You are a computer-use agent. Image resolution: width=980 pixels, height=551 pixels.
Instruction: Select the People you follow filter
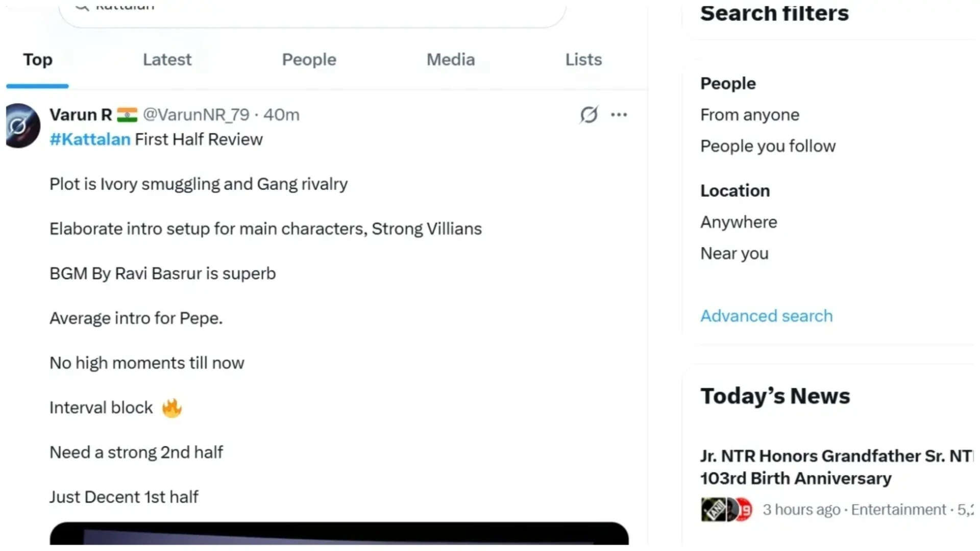pos(768,146)
